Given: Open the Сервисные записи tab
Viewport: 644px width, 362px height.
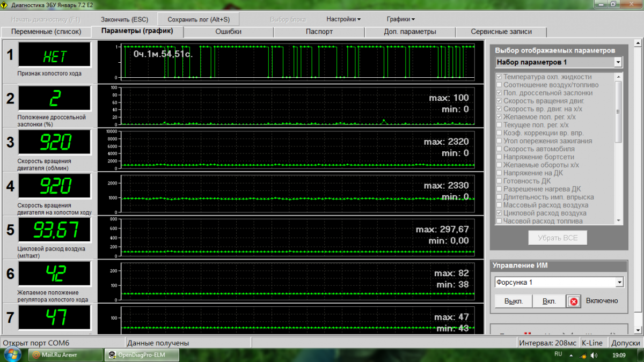Looking at the screenshot, I should (500, 32).
